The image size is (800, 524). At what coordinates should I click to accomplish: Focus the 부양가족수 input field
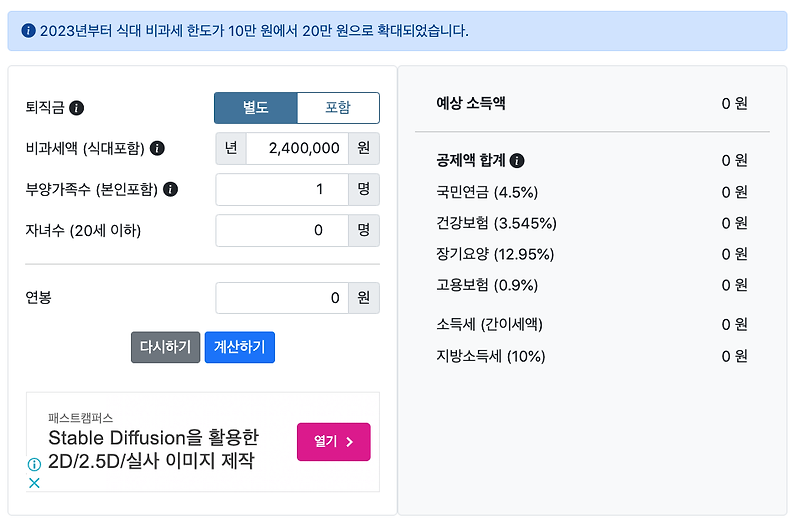point(282,189)
